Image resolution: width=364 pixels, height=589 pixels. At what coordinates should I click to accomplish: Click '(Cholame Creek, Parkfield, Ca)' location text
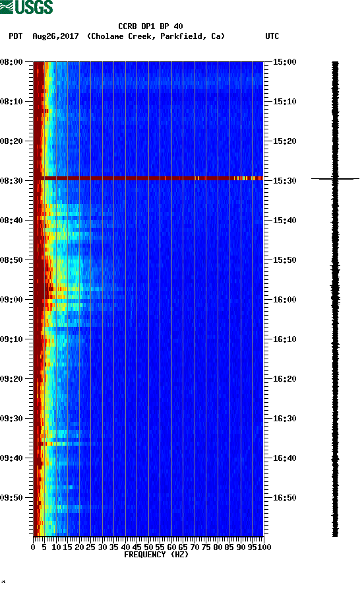pyautogui.click(x=156, y=36)
